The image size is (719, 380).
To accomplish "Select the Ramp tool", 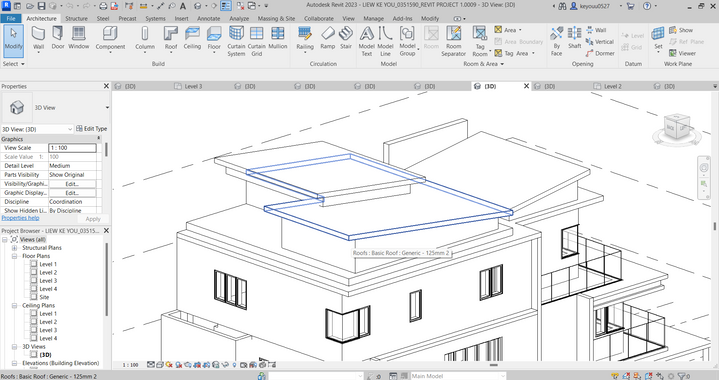I will [x=327, y=38].
